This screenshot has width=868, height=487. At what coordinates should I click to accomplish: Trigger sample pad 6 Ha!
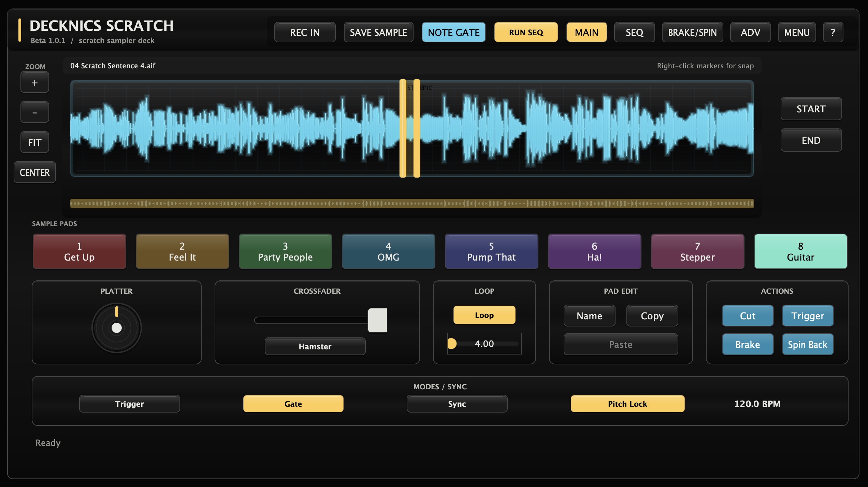[x=594, y=252]
